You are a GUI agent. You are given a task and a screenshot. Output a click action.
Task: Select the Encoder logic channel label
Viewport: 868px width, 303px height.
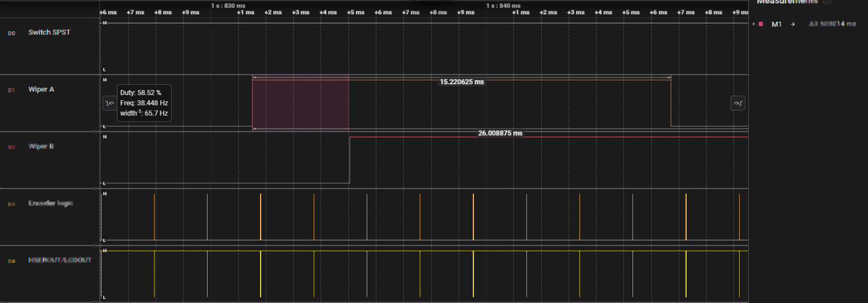click(50, 203)
